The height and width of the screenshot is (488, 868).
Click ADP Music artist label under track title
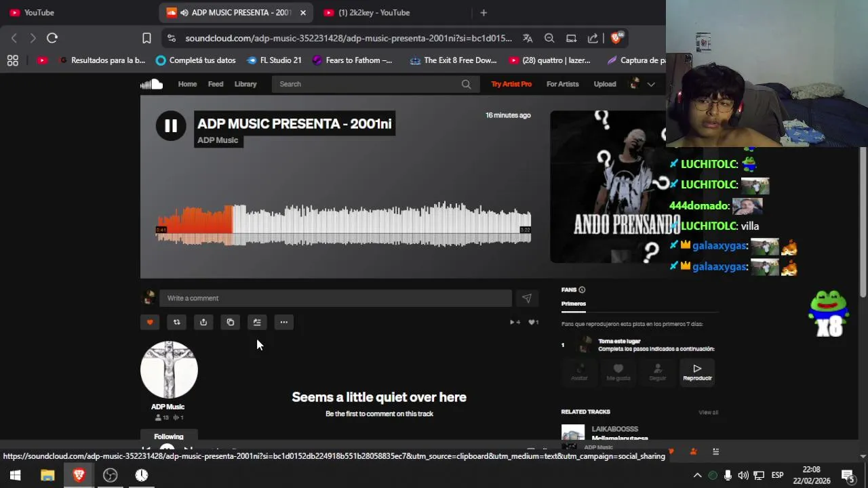(218, 140)
